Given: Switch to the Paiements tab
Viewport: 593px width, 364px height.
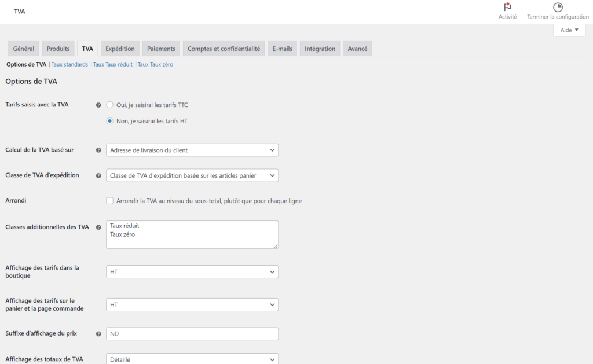Looking at the screenshot, I should pyautogui.click(x=161, y=49).
